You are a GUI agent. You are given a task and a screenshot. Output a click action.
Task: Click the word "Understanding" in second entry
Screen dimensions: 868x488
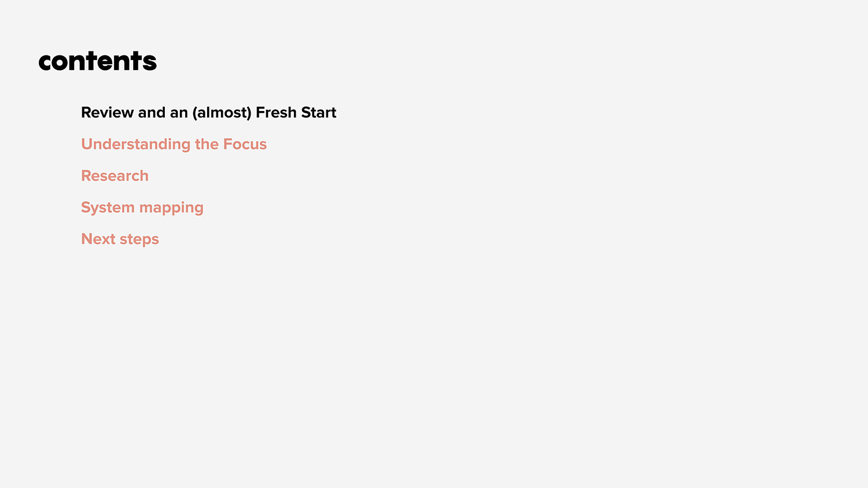click(x=135, y=144)
